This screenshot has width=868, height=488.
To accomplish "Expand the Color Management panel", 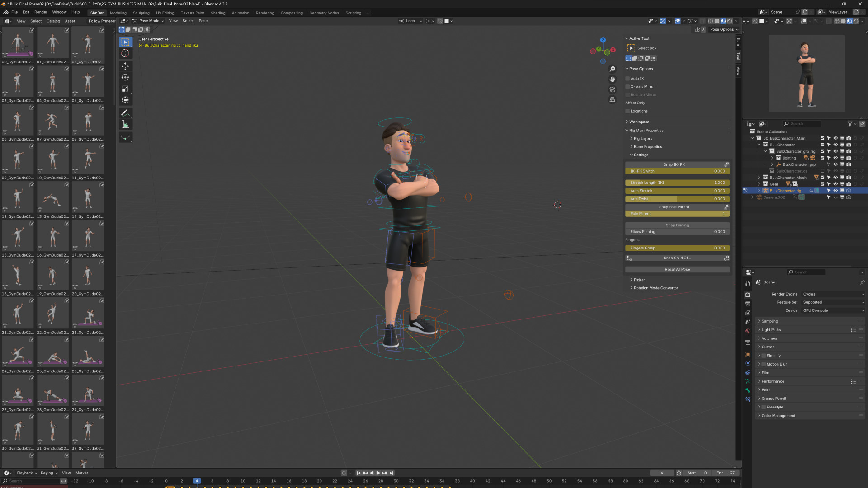I will click(x=778, y=416).
